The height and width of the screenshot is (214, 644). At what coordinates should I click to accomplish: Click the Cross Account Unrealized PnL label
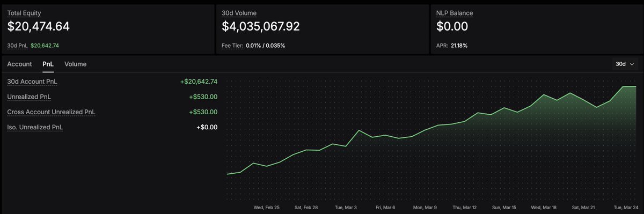[51, 112]
